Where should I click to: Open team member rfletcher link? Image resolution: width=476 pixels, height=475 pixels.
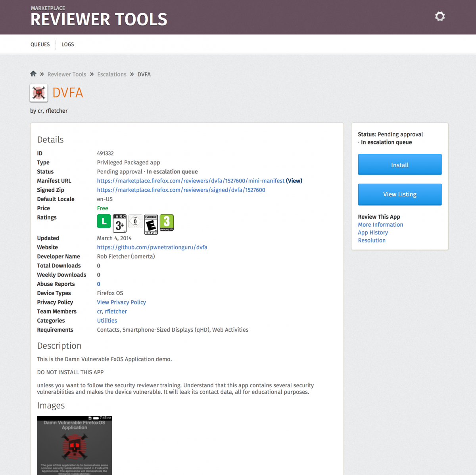point(116,312)
